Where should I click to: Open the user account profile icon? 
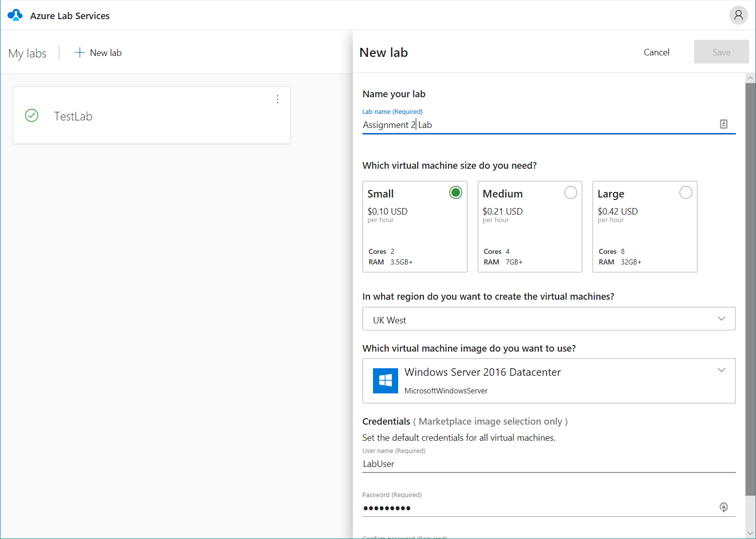(738, 15)
